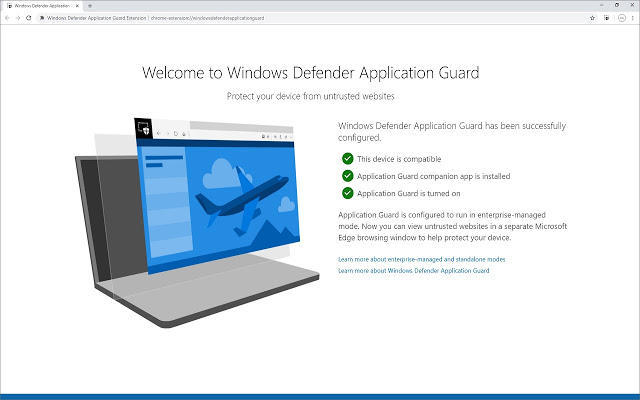
Task: Close the Windows Defender Application Guard tab
Action: coord(78,5)
